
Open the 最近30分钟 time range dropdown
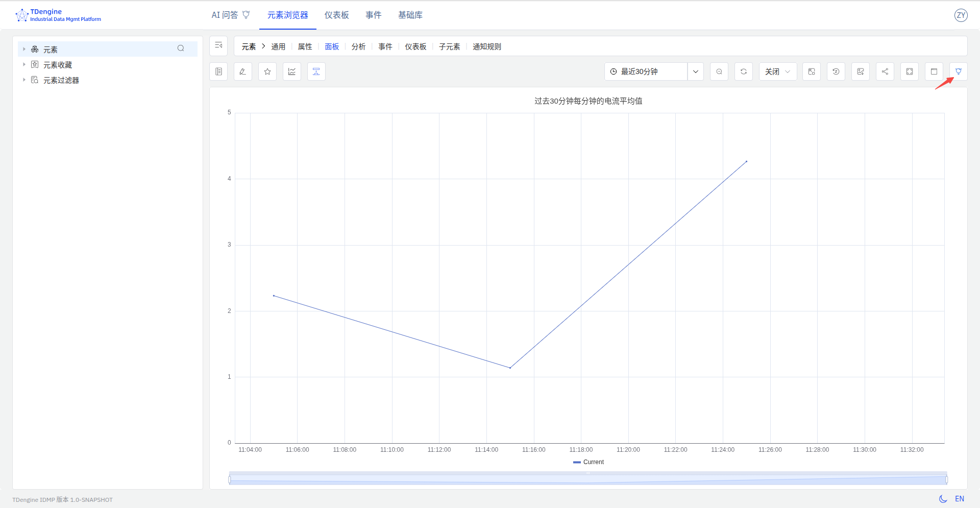click(695, 71)
